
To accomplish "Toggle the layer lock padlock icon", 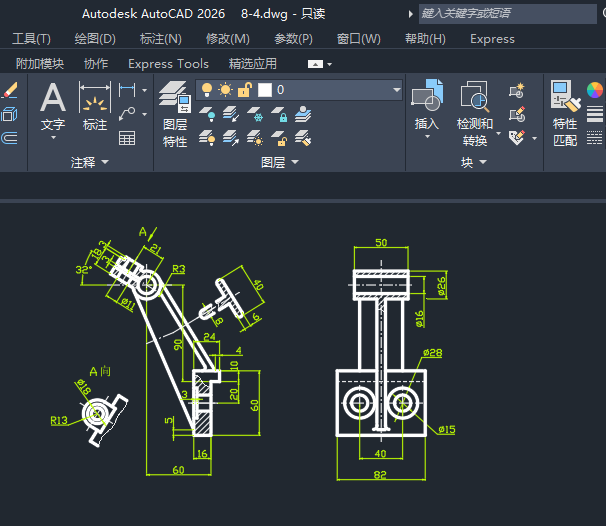I will pyautogui.click(x=243, y=90).
